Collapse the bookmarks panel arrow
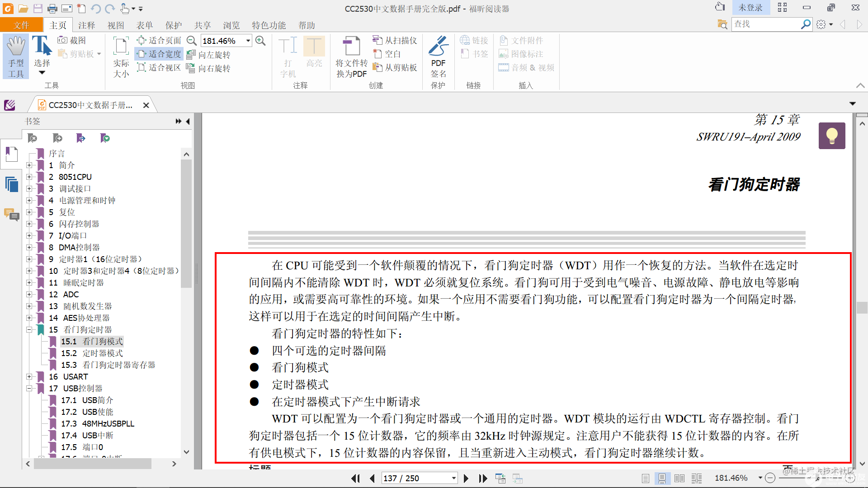The height and width of the screenshot is (488, 868). tap(188, 121)
